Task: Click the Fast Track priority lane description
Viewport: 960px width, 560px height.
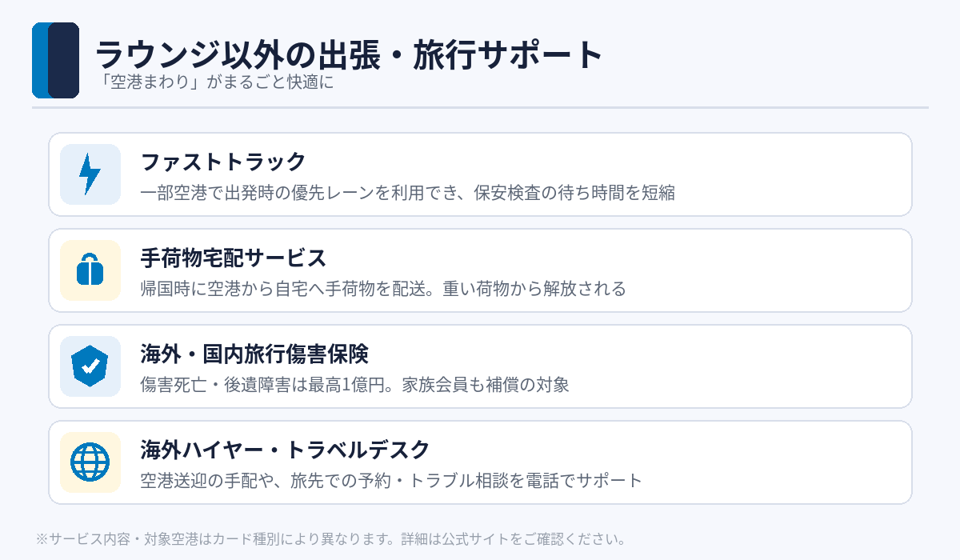Action: coord(408,193)
